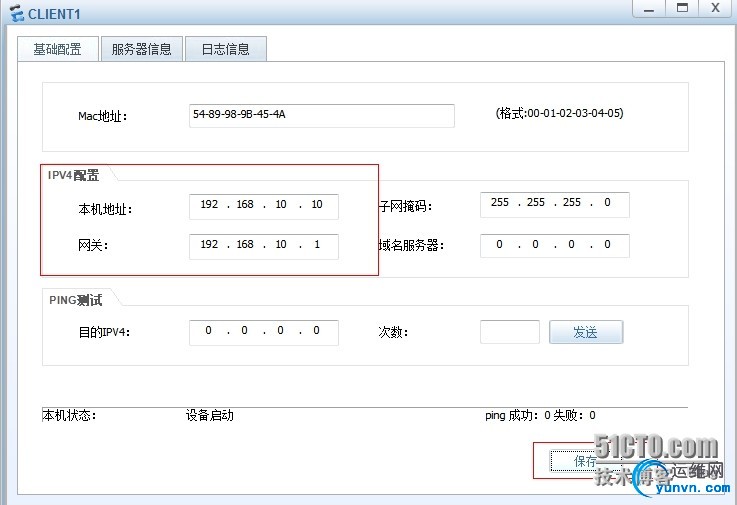Minimize the CLIENT1 window

pos(649,9)
